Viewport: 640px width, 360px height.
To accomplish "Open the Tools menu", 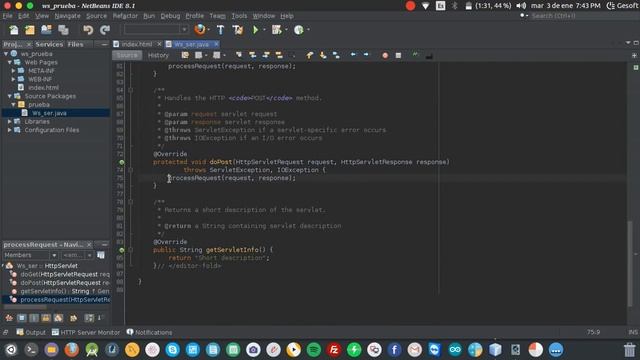I will 239,16.
